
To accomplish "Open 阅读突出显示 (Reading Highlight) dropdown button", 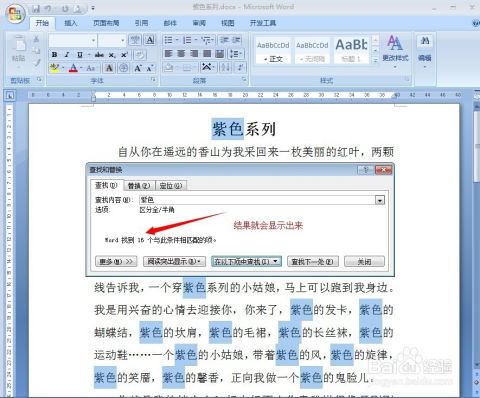I will (x=174, y=261).
